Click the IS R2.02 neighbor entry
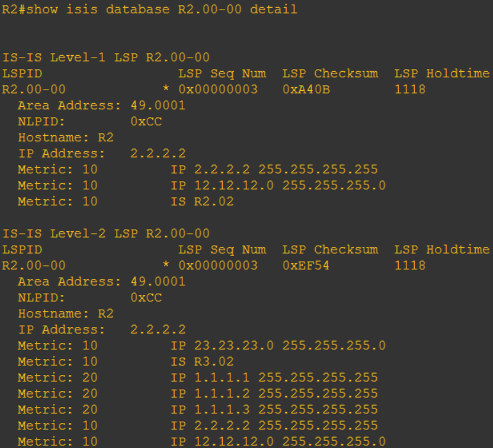 pyautogui.click(x=202, y=202)
